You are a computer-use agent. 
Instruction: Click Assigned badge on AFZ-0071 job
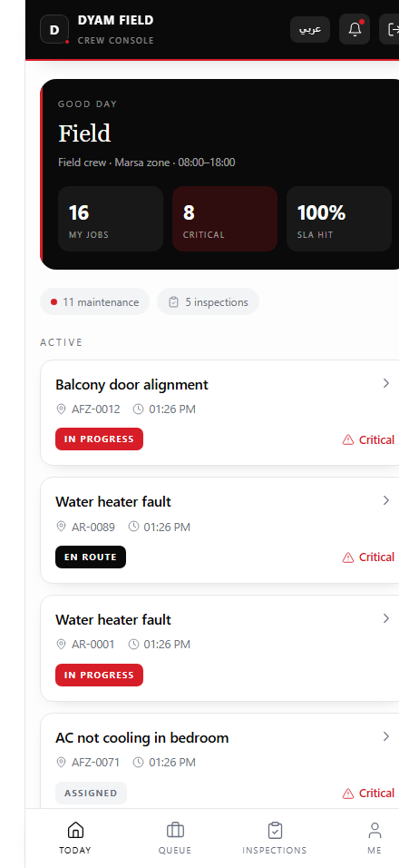tap(92, 793)
